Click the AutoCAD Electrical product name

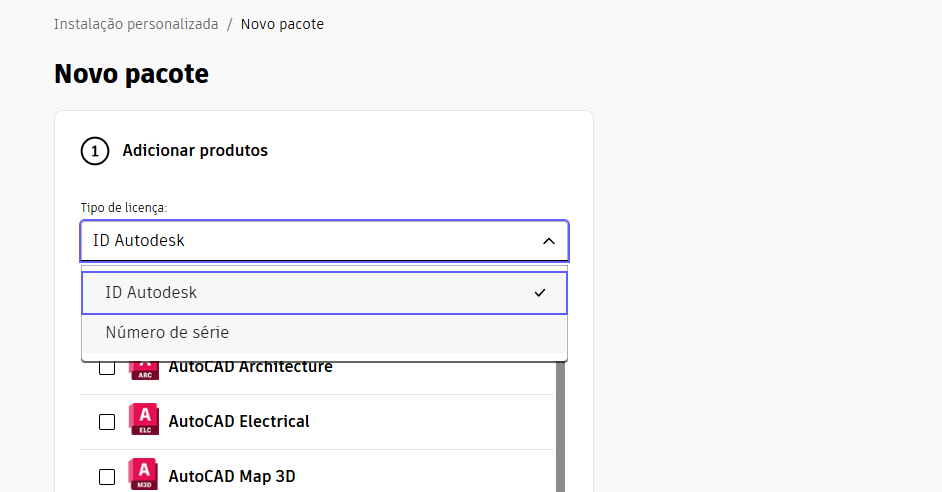tap(239, 422)
